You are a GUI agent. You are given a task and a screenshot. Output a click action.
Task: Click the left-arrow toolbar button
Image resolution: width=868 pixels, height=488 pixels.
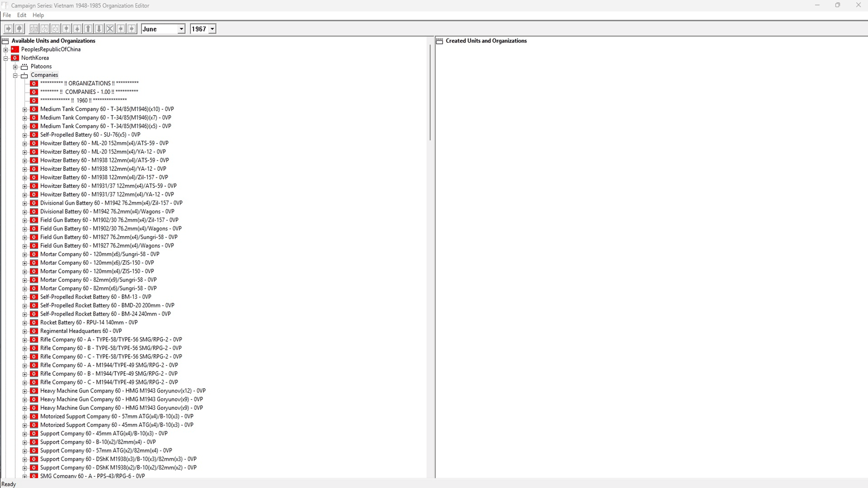point(121,29)
